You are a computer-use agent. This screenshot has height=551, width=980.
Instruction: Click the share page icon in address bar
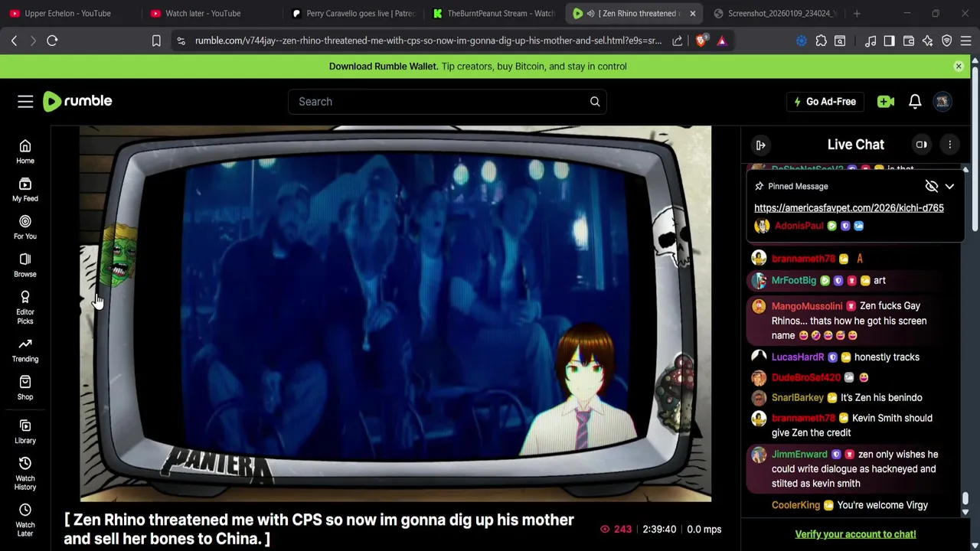(x=678, y=41)
